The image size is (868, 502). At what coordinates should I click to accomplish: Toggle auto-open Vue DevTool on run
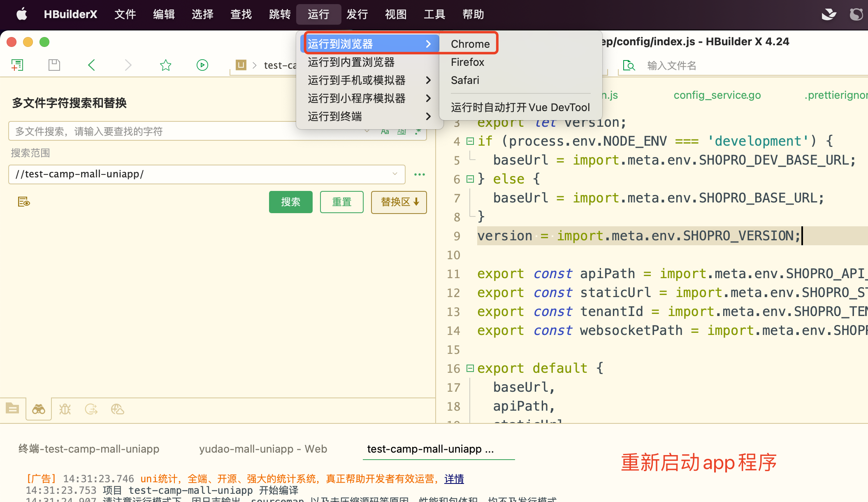click(x=520, y=107)
